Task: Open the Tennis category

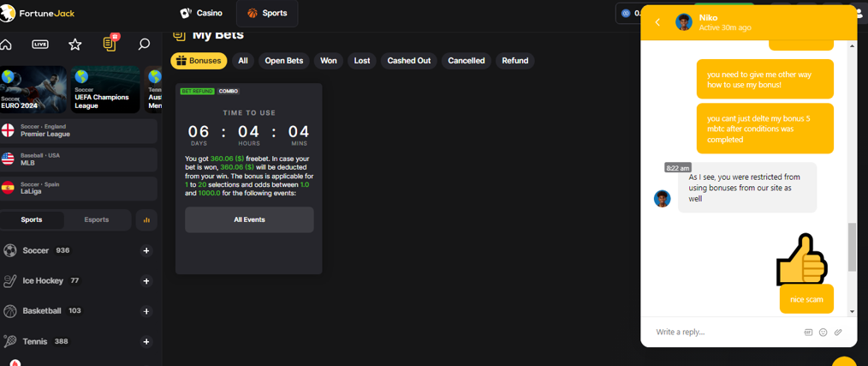Action: pos(35,342)
